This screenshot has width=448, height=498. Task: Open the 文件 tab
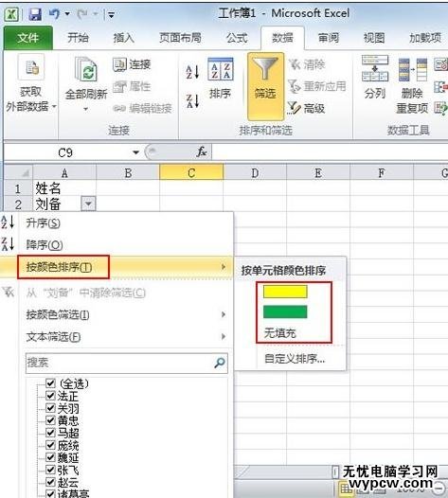[x=28, y=38]
